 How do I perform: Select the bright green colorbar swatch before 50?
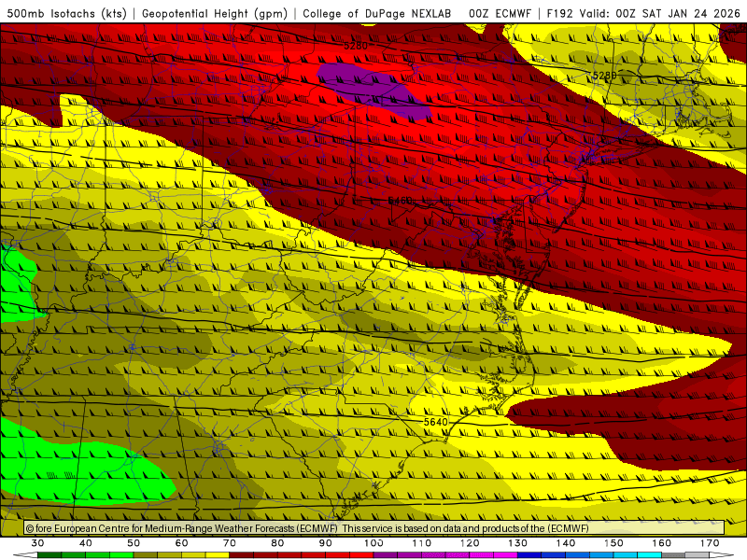[121, 555]
